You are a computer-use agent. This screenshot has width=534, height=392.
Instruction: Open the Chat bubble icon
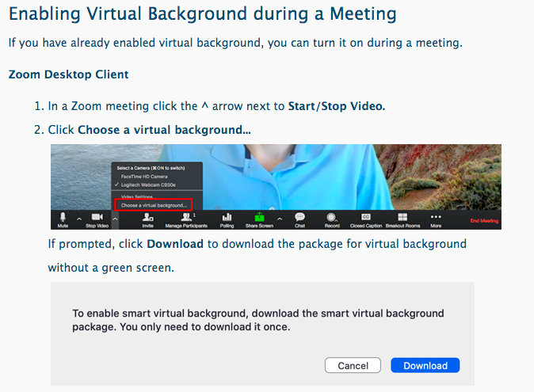click(299, 216)
